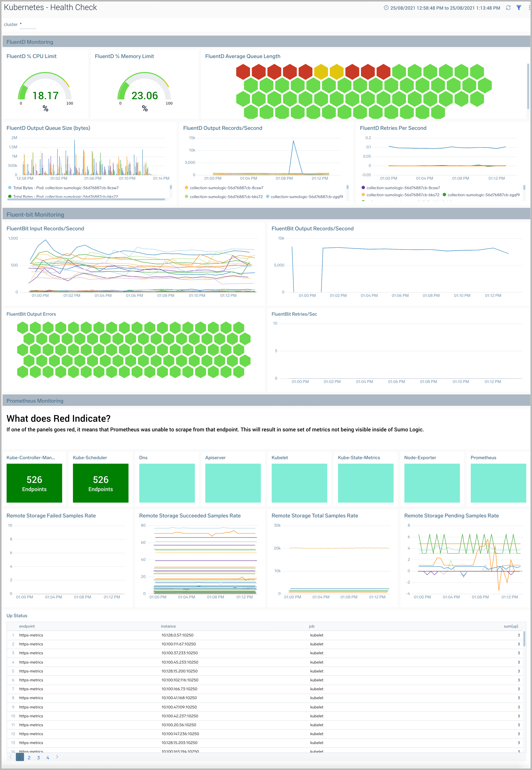Open the filter funnel icon
This screenshot has width=532, height=770.
tap(519, 8)
